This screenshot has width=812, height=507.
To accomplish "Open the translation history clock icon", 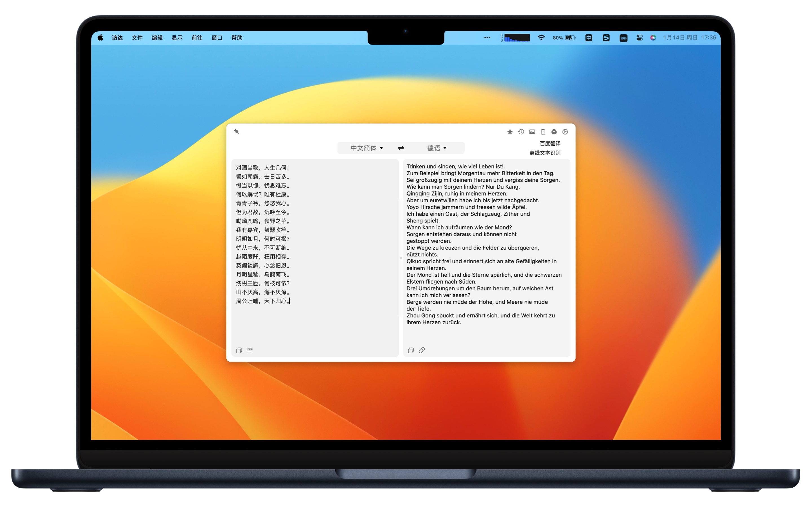I will pyautogui.click(x=521, y=132).
